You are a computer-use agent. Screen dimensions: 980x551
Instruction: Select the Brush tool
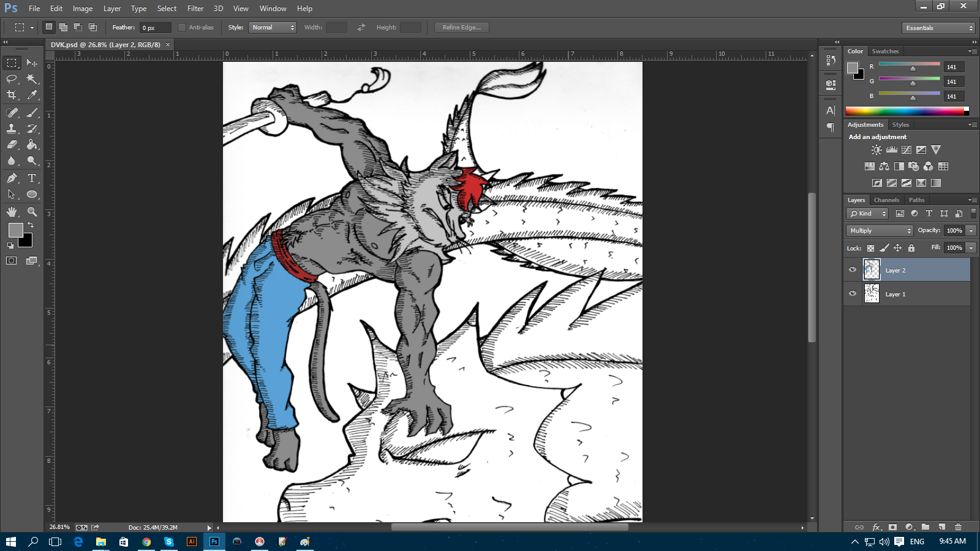click(x=32, y=113)
